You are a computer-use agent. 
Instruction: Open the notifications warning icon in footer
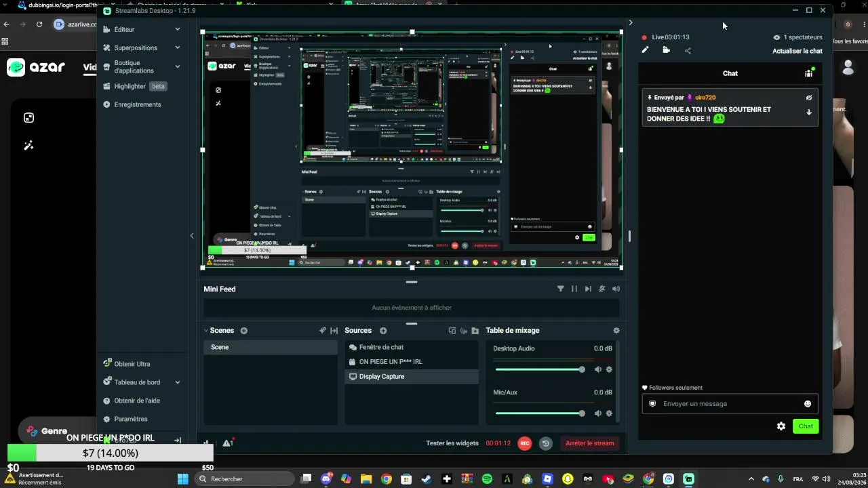click(x=228, y=443)
